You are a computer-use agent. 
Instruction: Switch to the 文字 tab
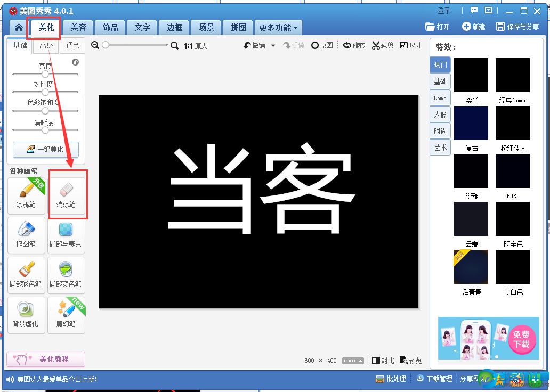[142, 27]
